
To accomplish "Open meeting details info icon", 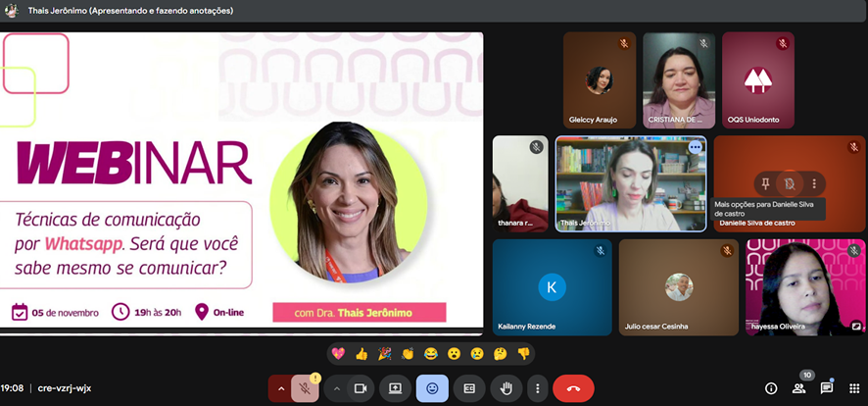I will click(771, 388).
